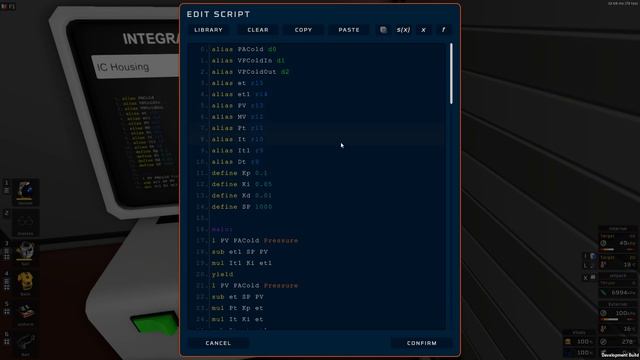Copy the script with the COPY button
640x360 pixels.
pos(303,30)
